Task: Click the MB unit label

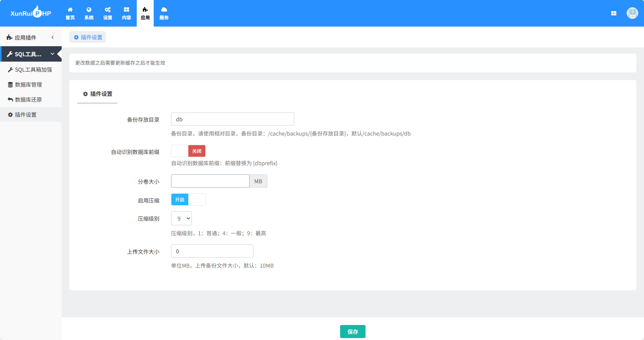Action: 258,181
